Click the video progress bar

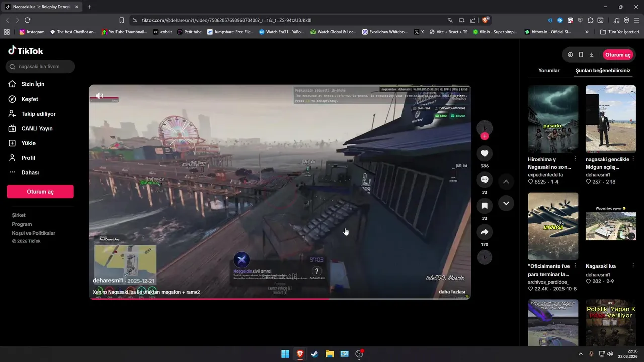tap(280, 299)
